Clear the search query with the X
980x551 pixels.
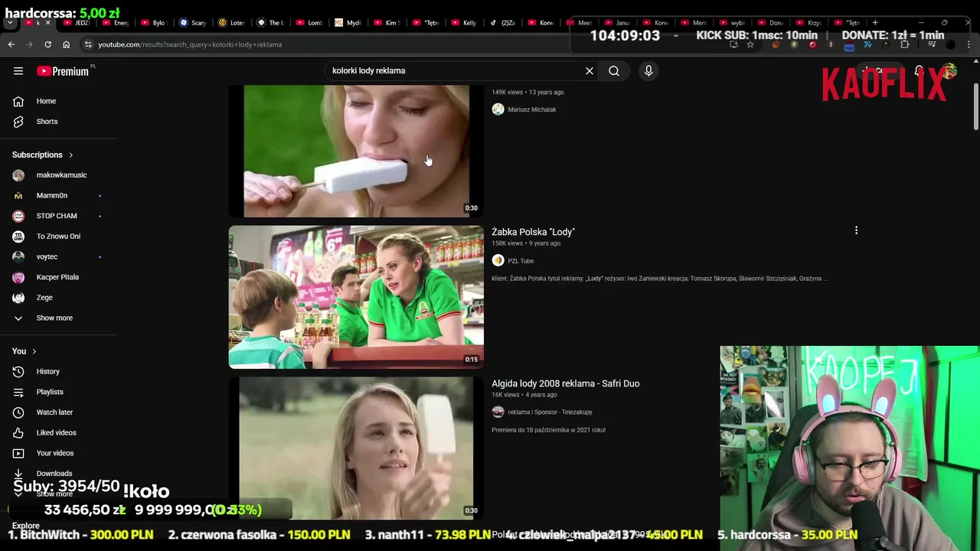(x=590, y=71)
